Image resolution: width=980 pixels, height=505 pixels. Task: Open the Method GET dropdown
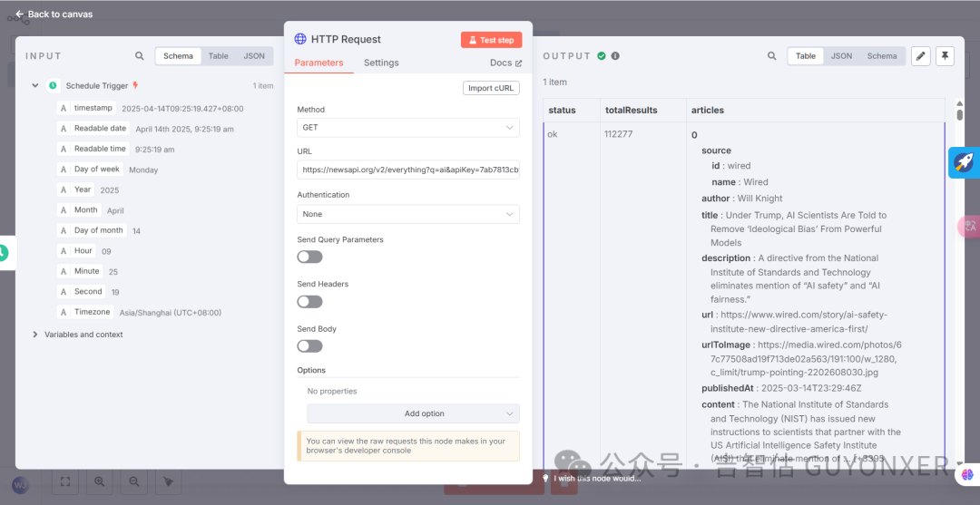coord(407,128)
